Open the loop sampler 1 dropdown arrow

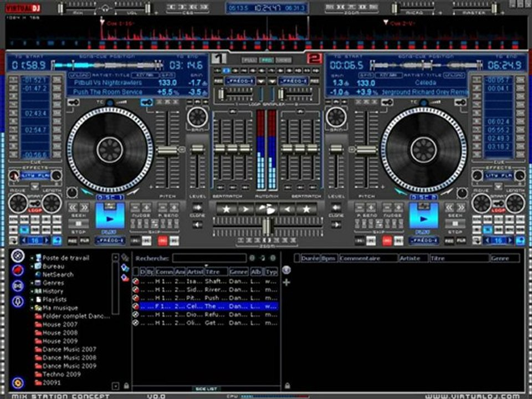(260, 81)
